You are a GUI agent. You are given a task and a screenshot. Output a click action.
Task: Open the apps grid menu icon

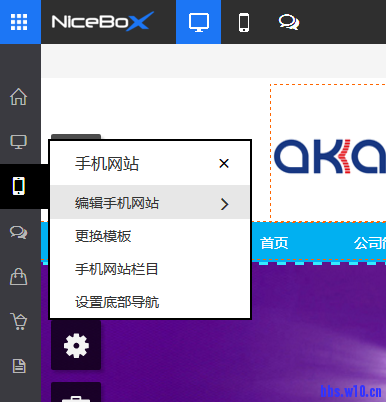pyautogui.click(x=19, y=22)
